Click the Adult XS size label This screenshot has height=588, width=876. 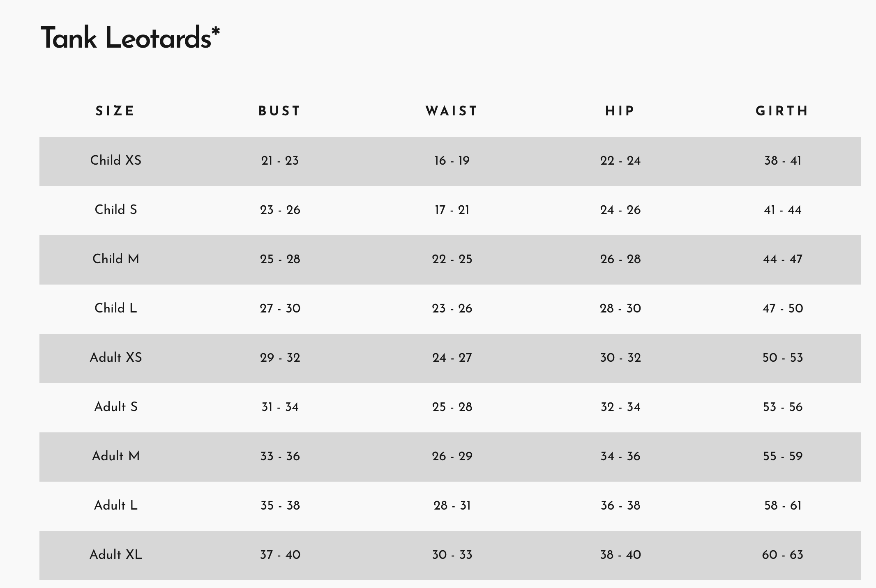pos(116,357)
